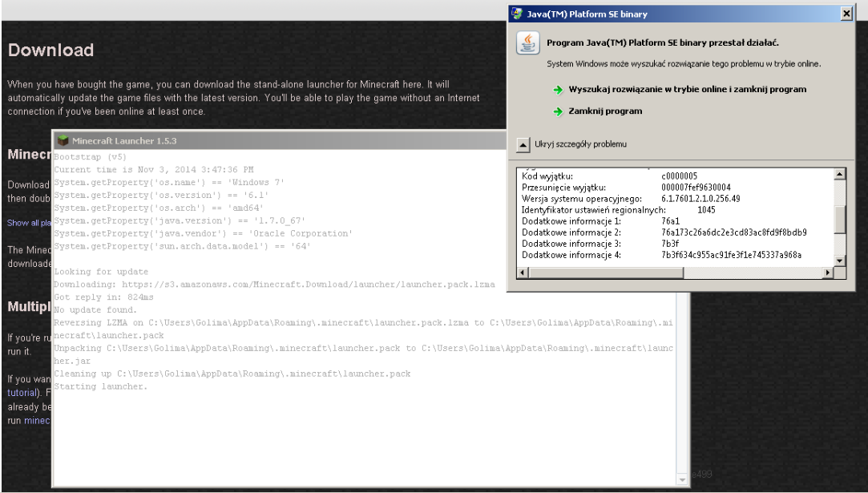The width and height of the screenshot is (868, 493).
Task: Choose 'Zamknij program' in the Java dialog
Action: 606,111
